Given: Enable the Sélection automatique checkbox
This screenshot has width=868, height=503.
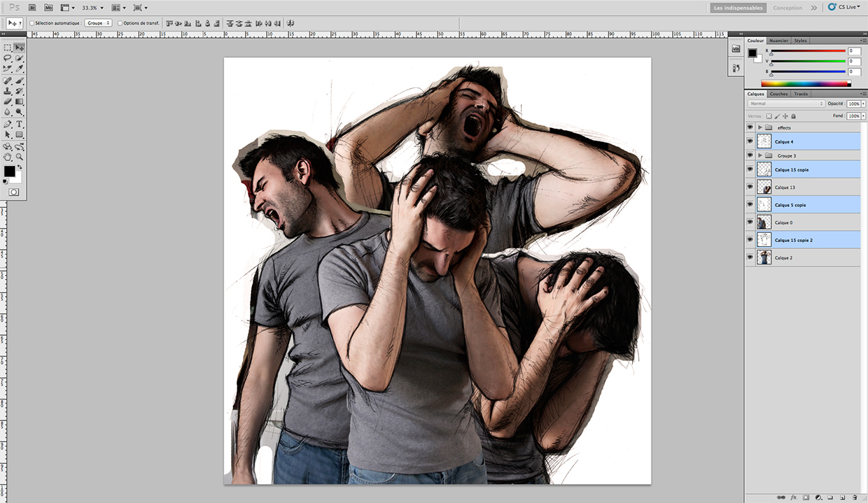Looking at the screenshot, I should point(31,22).
